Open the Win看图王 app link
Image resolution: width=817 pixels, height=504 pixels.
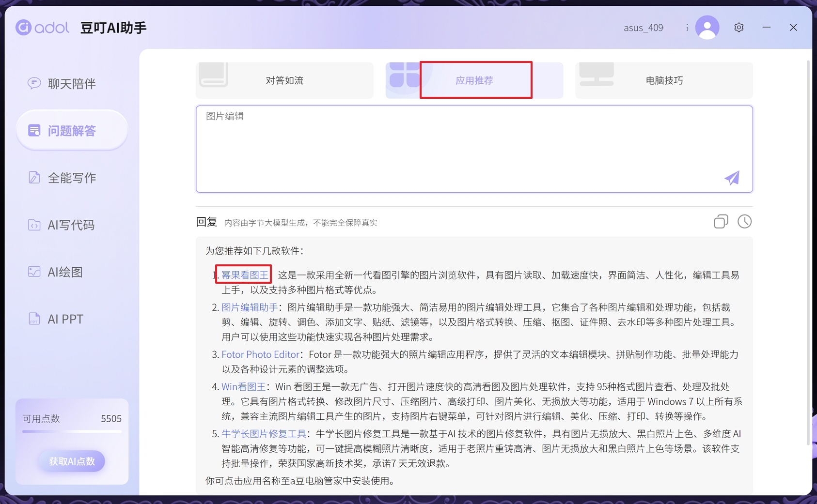pyautogui.click(x=244, y=387)
